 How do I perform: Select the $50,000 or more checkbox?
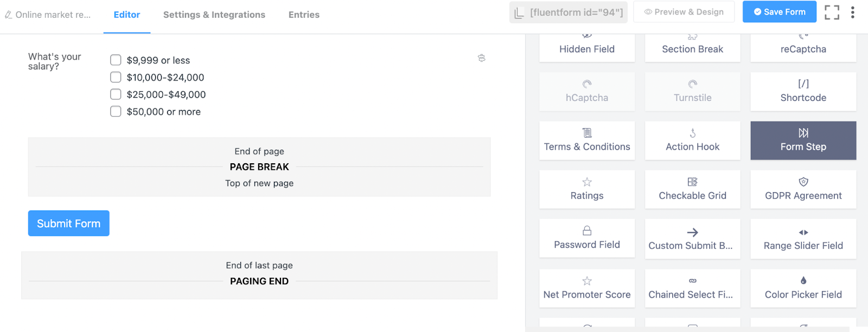pyautogui.click(x=116, y=111)
